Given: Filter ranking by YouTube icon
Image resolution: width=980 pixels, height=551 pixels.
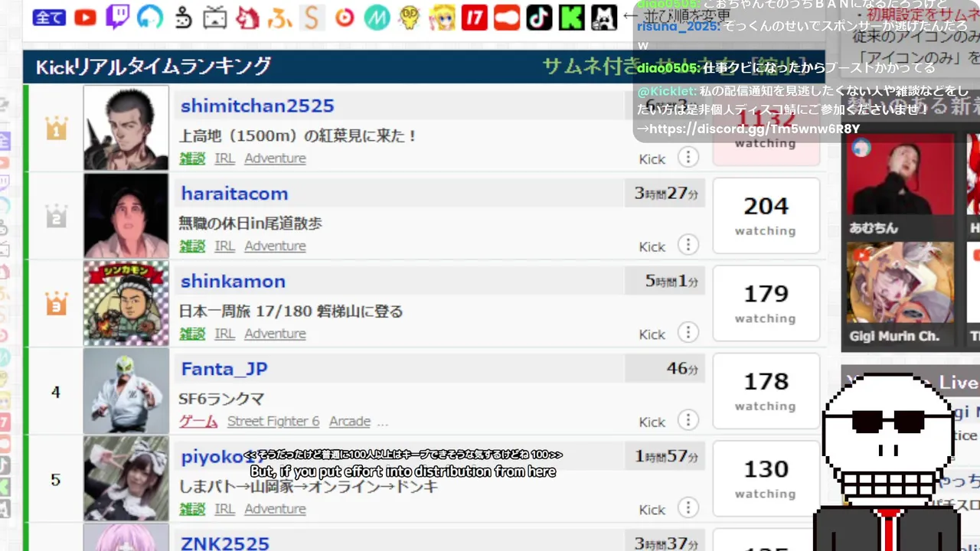Looking at the screenshot, I should 85,17.
